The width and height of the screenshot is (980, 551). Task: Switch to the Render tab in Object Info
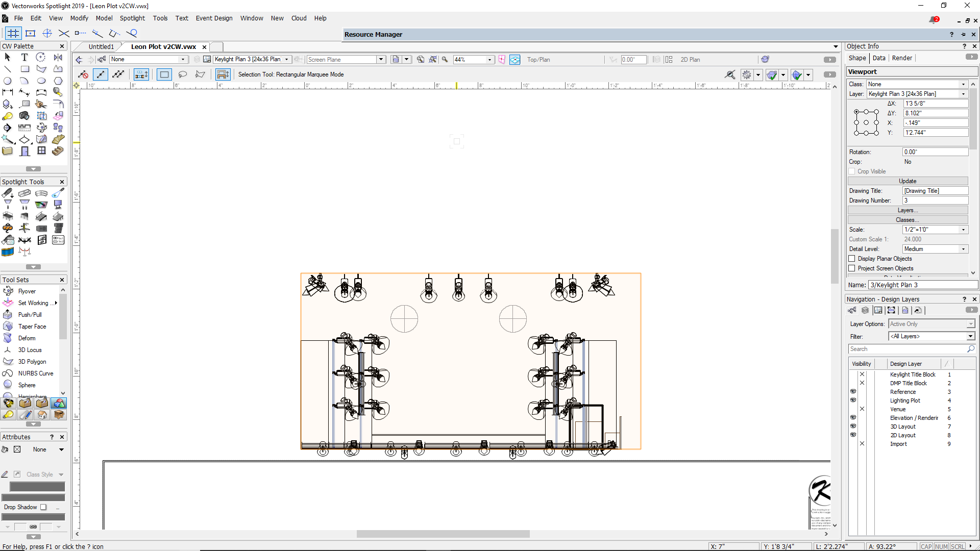click(x=902, y=58)
